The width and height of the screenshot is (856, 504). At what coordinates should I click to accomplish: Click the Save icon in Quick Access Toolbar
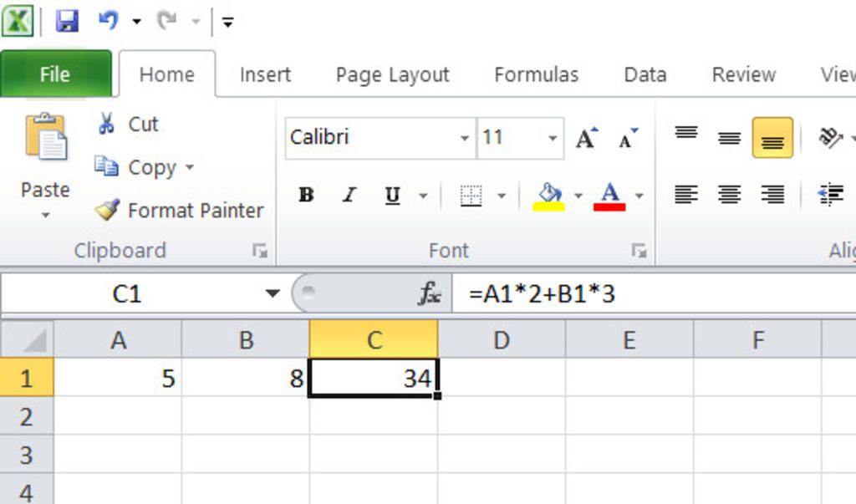[x=67, y=21]
